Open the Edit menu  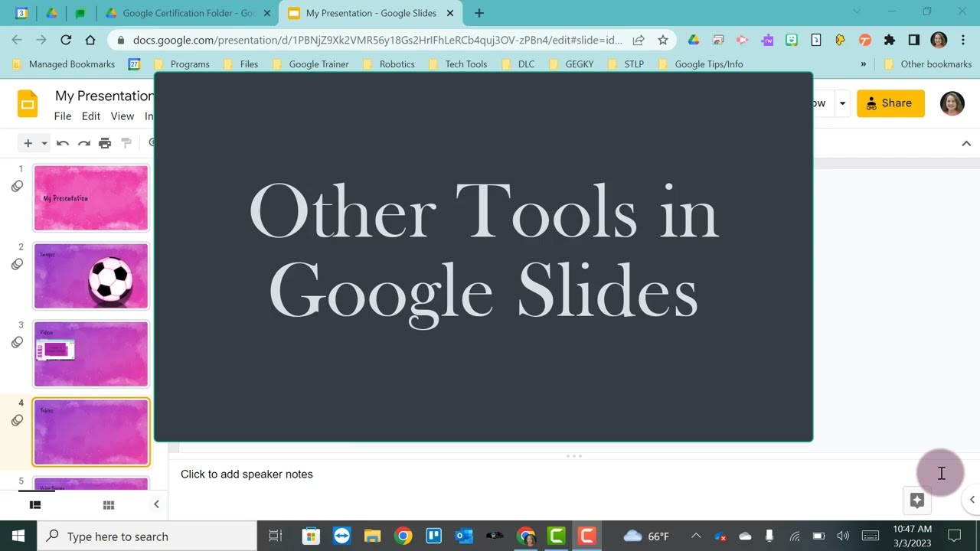91,116
